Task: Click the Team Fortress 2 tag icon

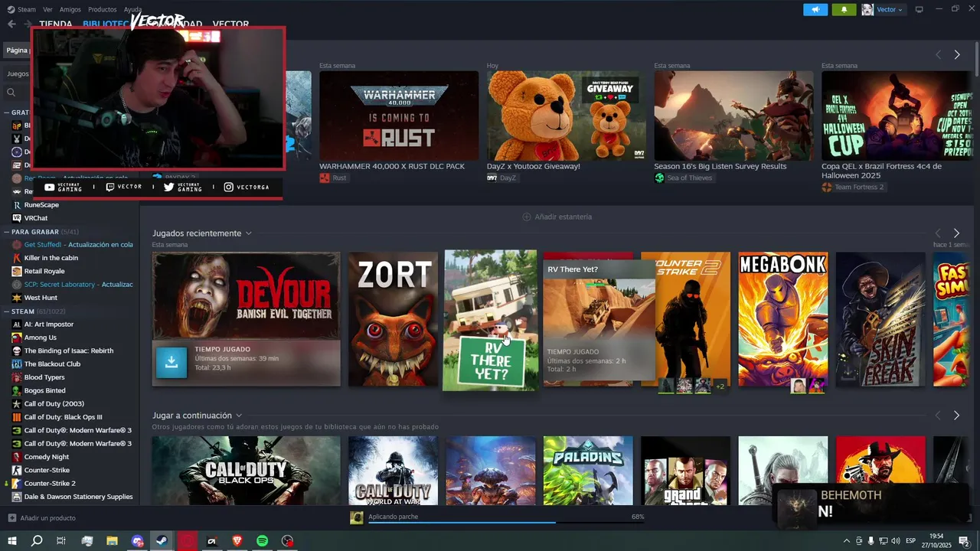Action: click(x=827, y=187)
